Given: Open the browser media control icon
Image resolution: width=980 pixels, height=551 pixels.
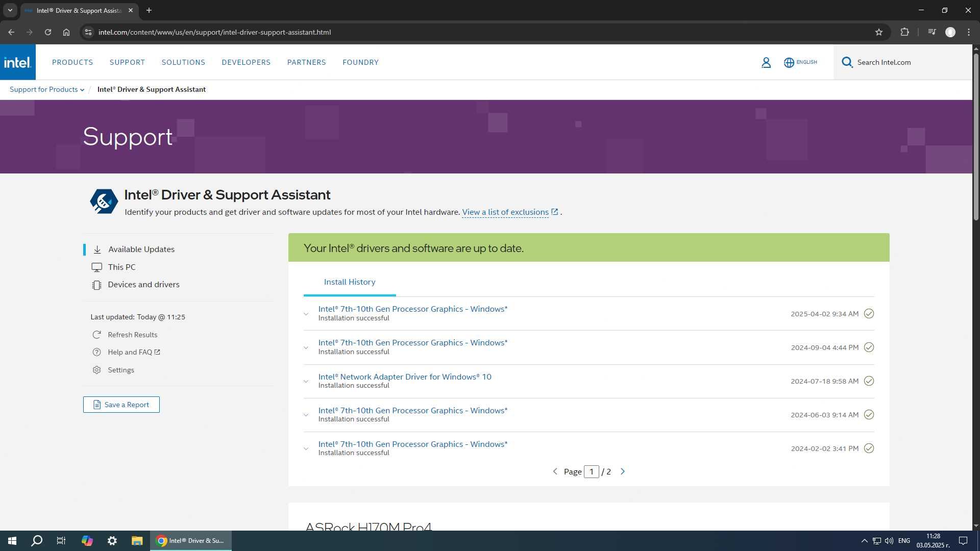Looking at the screenshot, I should (x=932, y=32).
